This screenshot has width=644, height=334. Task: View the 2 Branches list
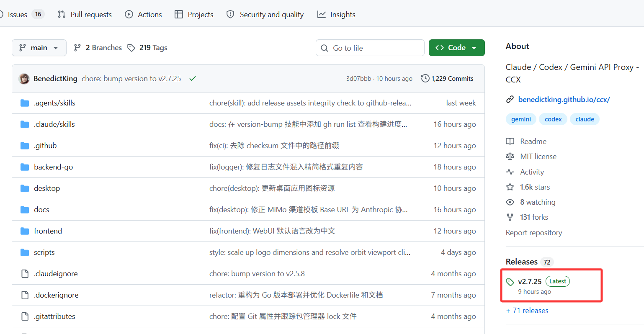[x=98, y=48]
